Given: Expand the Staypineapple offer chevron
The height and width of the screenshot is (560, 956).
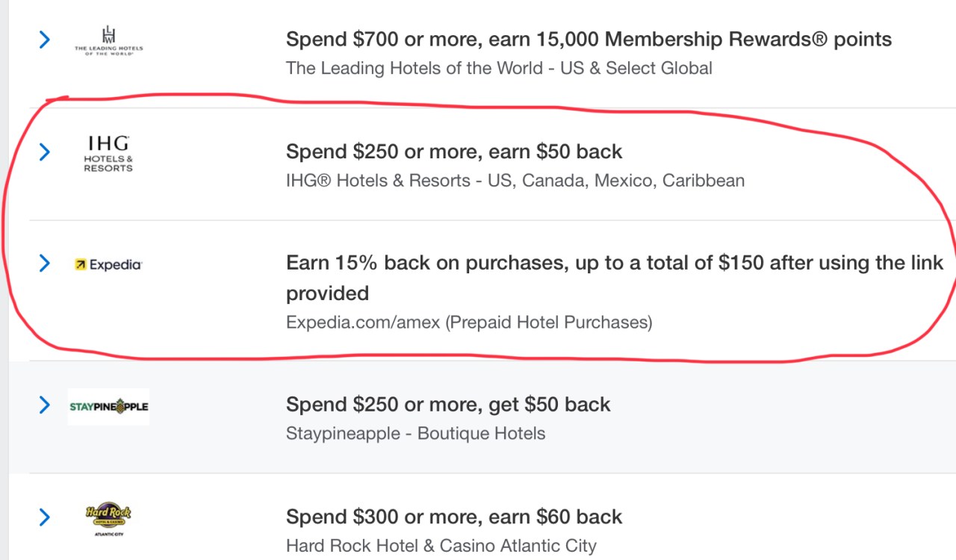Looking at the screenshot, I should coord(44,405).
